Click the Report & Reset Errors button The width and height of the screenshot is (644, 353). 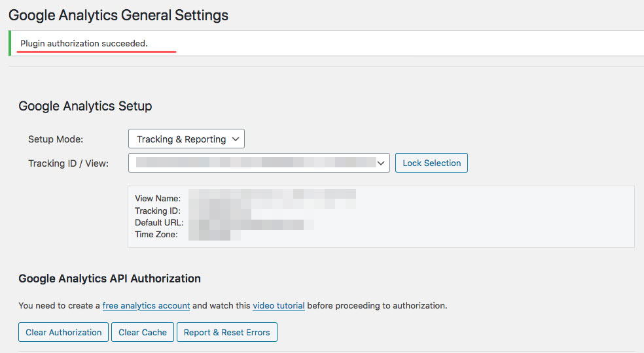226,332
